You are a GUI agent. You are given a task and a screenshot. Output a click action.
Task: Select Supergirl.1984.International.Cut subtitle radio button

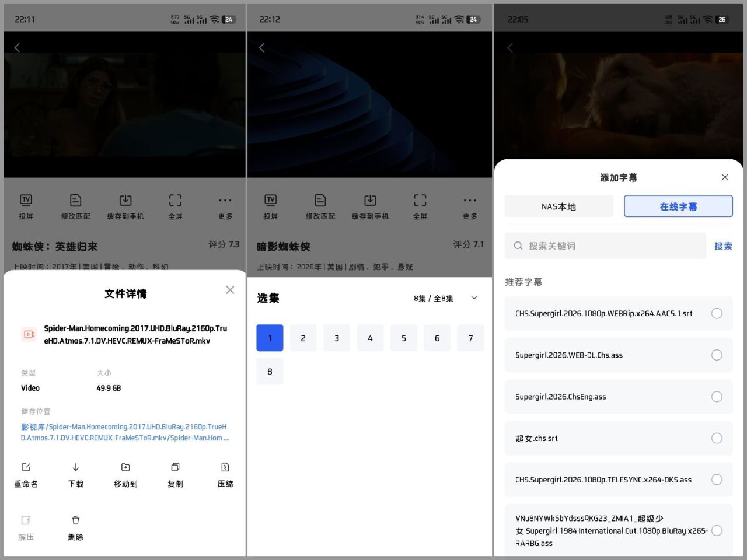click(x=717, y=530)
